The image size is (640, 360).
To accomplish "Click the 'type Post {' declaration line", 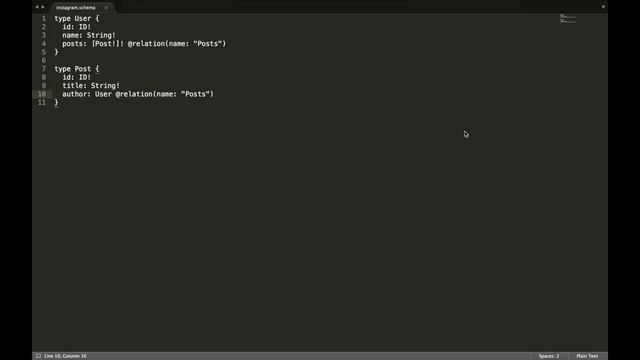I will point(77,69).
